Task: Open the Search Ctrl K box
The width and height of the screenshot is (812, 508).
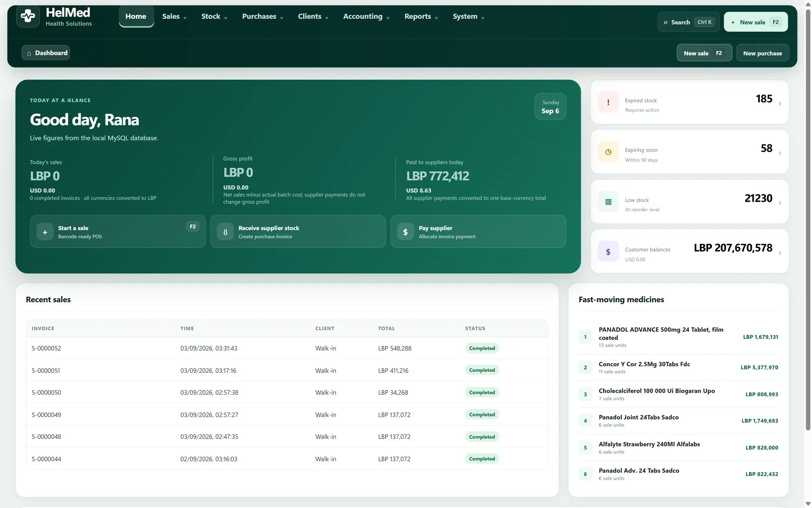Action: coord(689,22)
